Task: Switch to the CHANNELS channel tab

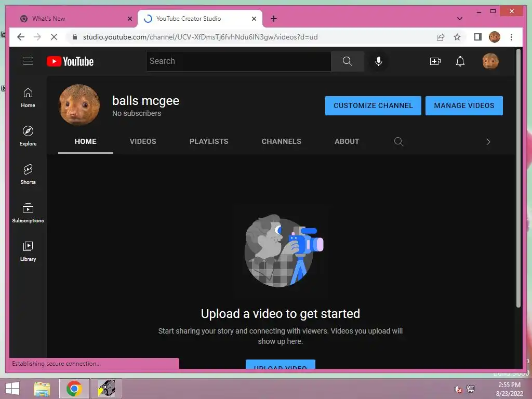Action: [281, 141]
